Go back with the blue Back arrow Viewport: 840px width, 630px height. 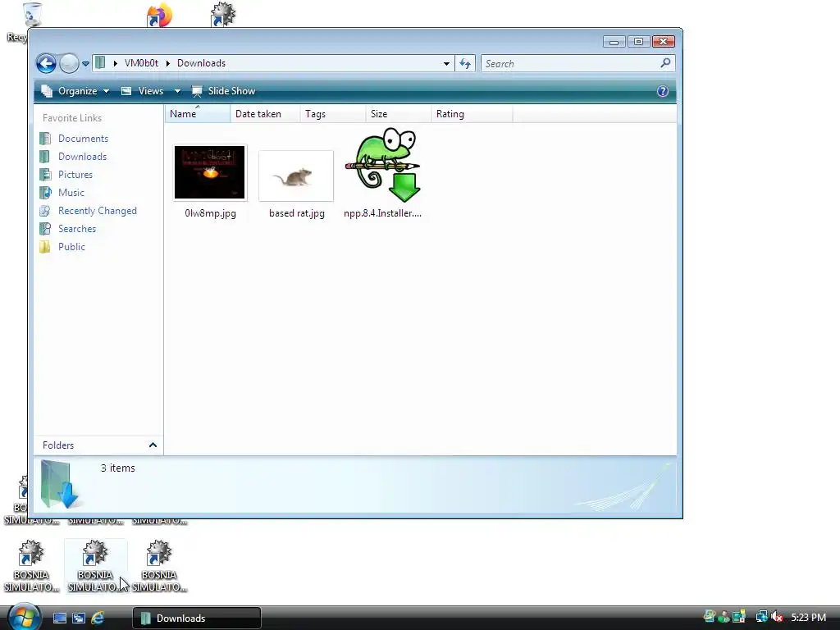click(x=46, y=64)
